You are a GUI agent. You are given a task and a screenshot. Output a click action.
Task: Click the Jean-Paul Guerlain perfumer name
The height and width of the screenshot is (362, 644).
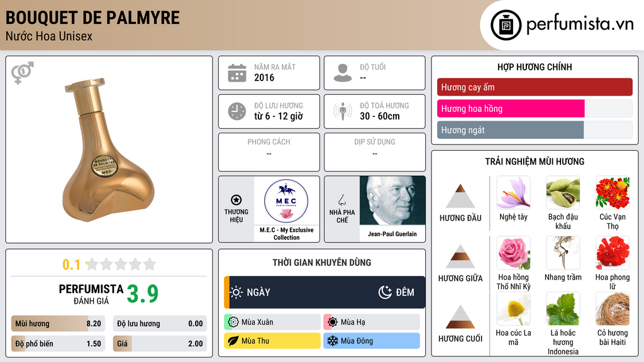[392, 234]
